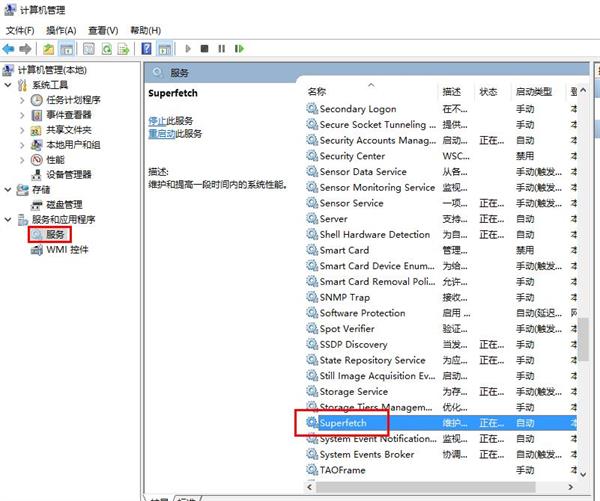The height and width of the screenshot is (501, 600).
Task: Select the Sensor Data Service row
Action: (x=441, y=172)
